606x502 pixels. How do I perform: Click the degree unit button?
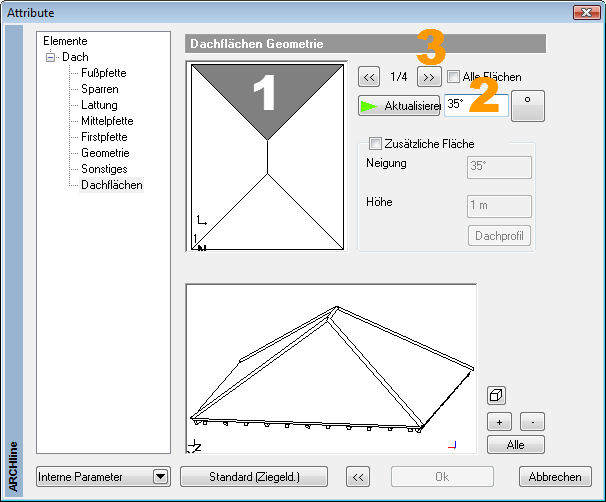[528, 105]
